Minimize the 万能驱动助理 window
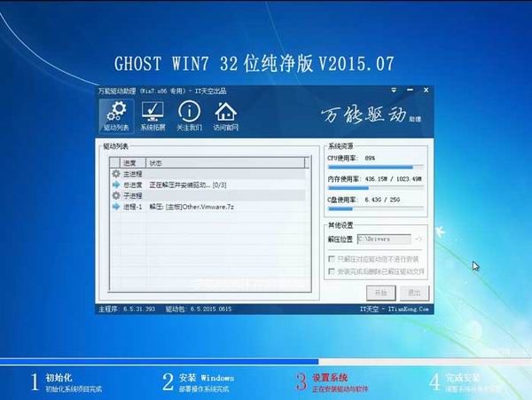This screenshot has width=532, height=400. (x=410, y=90)
